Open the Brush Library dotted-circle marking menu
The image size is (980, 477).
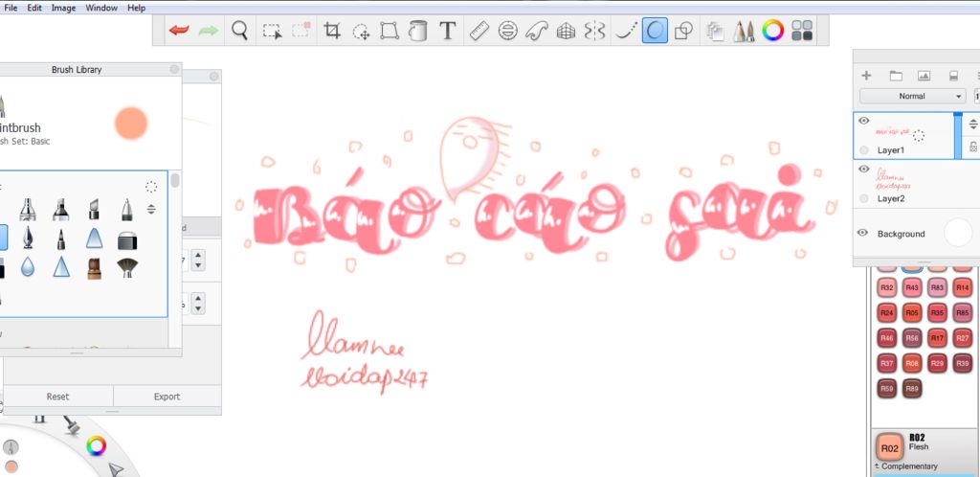[150, 187]
